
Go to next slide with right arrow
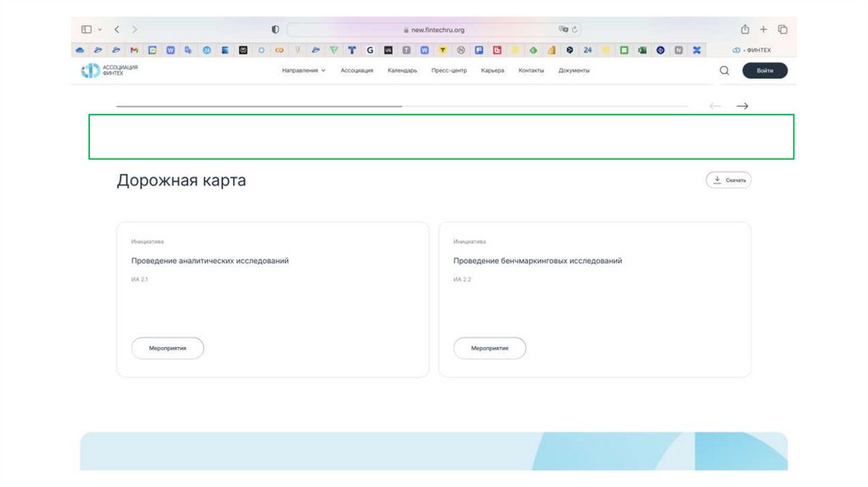tap(743, 106)
